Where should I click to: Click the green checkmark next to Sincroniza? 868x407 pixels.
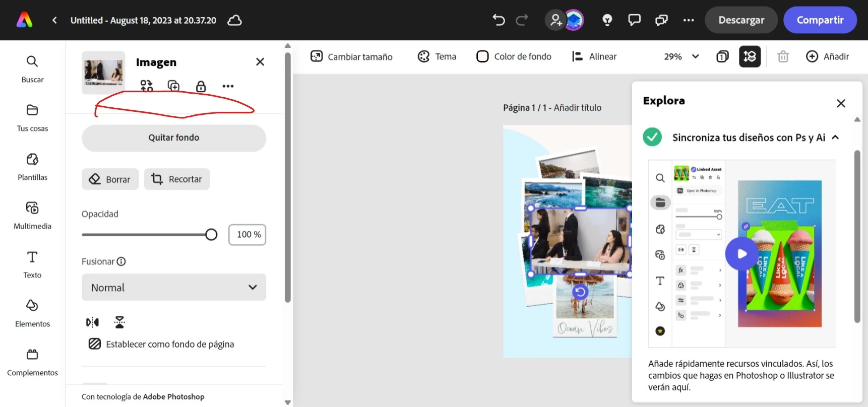click(652, 137)
